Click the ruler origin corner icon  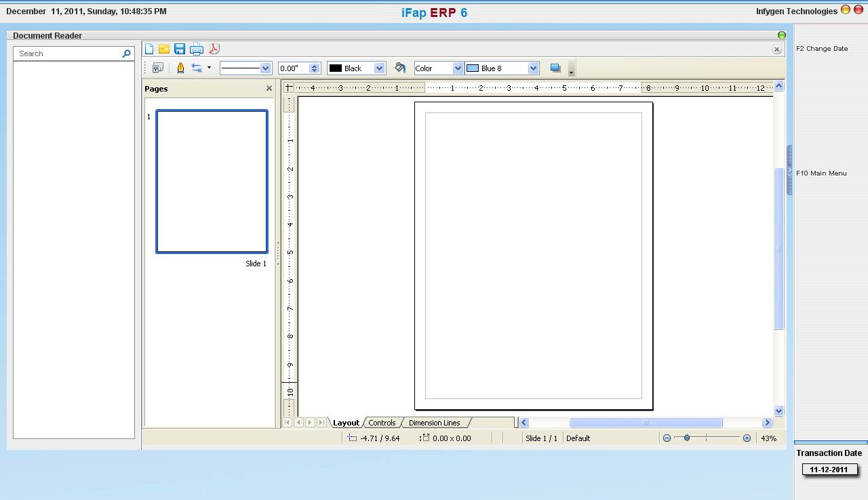pyautogui.click(x=289, y=87)
